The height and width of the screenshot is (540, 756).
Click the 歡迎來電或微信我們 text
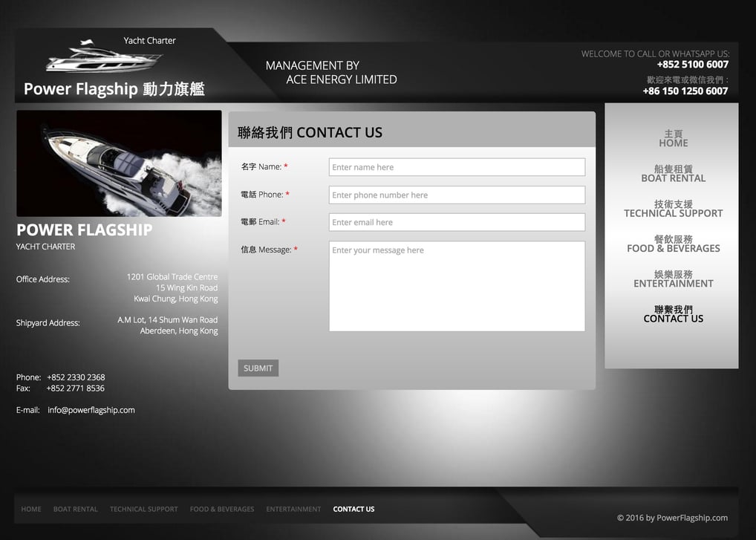tap(688, 80)
